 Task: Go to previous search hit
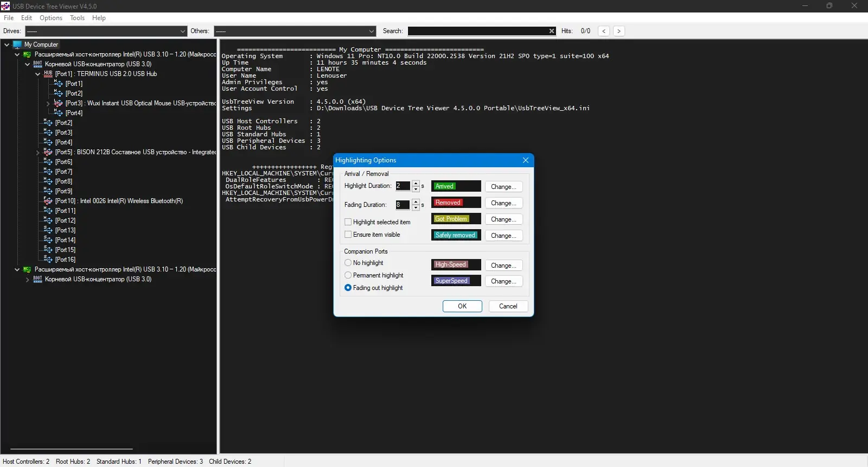click(x=604, y=31)
